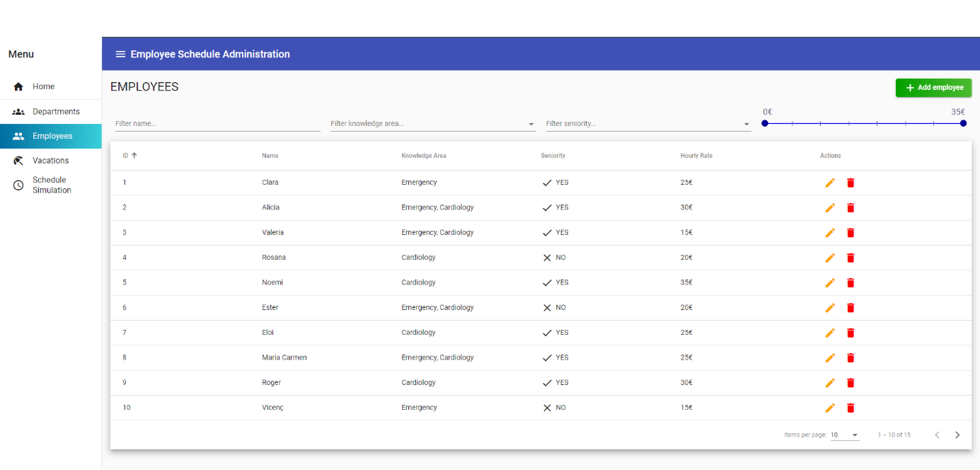Click Noemi's hourly rate '35€'
This screenshot has height=470, width=980.
(x=686, y=282)
